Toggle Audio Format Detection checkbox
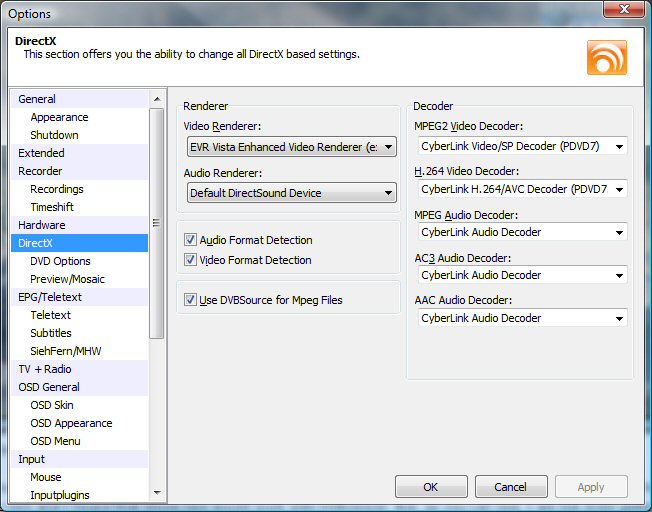This screenshot has width=652, height=512. click(x=190, y=240)
